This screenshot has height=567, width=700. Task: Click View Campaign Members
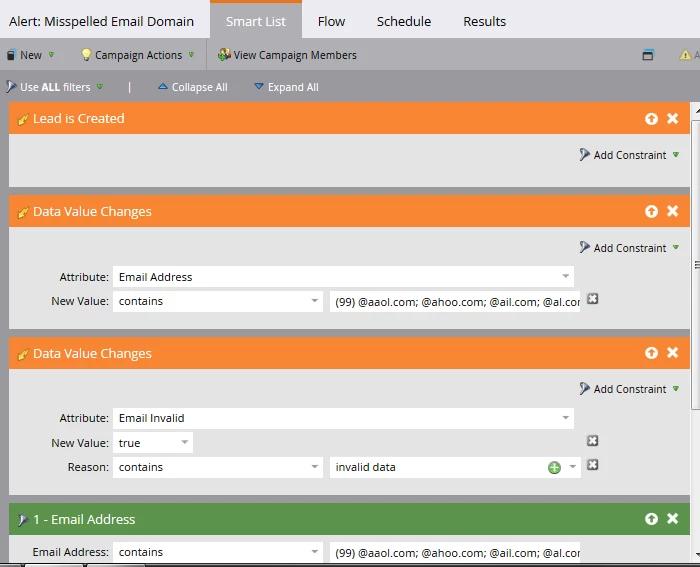coord(287,55)
